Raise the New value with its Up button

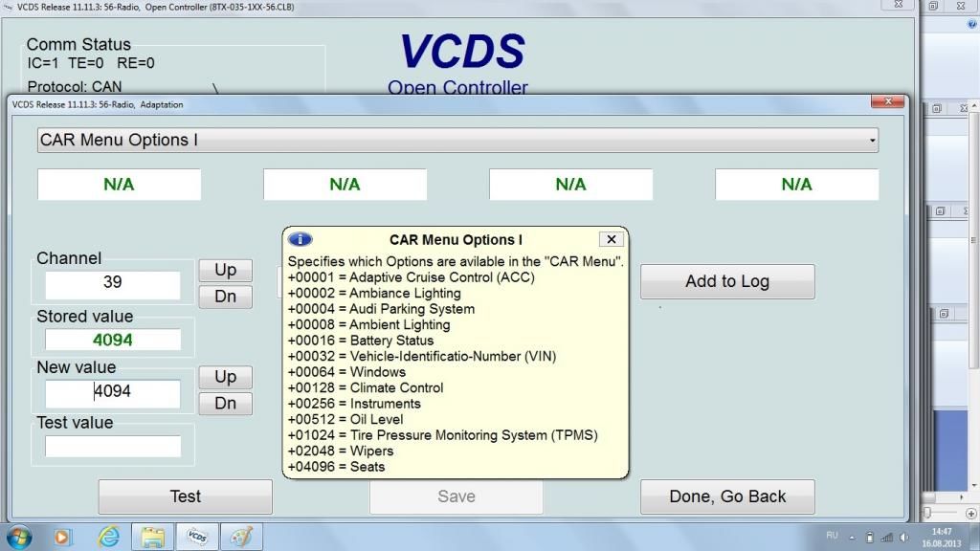coord(226,377)
